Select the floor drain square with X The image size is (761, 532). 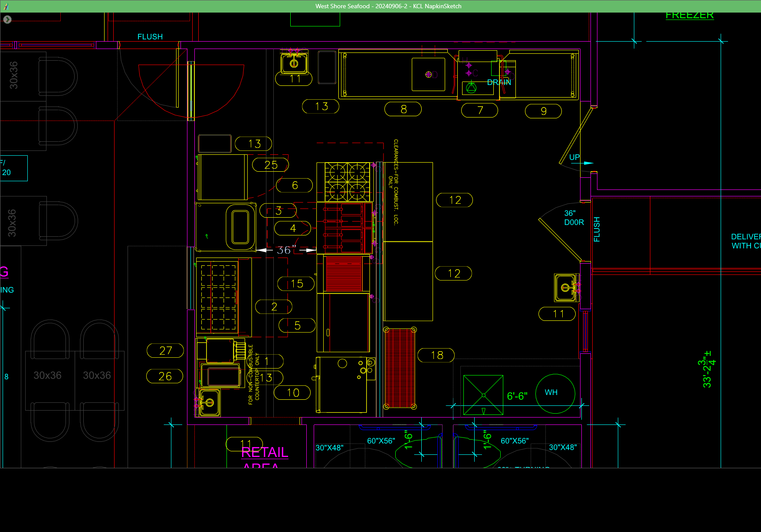483,395
